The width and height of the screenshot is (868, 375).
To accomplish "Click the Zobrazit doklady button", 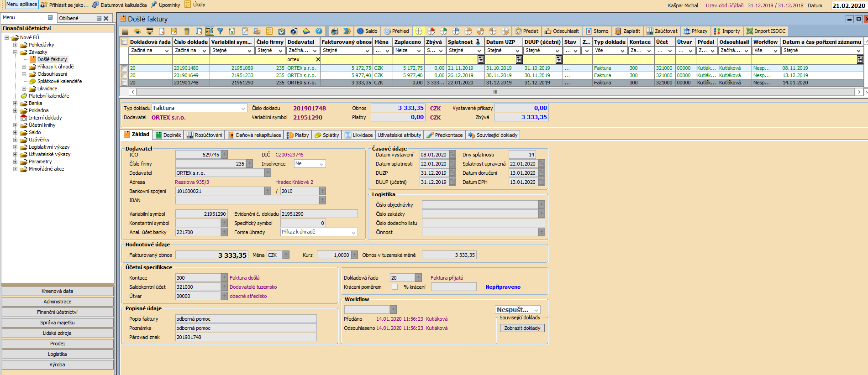I will coord(522,328).
